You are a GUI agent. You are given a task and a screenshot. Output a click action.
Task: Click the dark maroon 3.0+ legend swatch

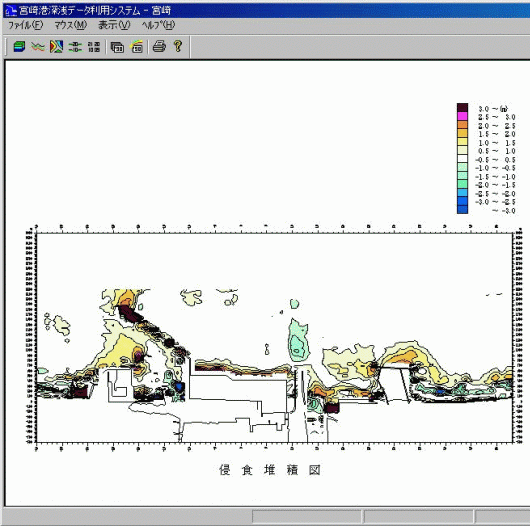(x=462, y=108)
